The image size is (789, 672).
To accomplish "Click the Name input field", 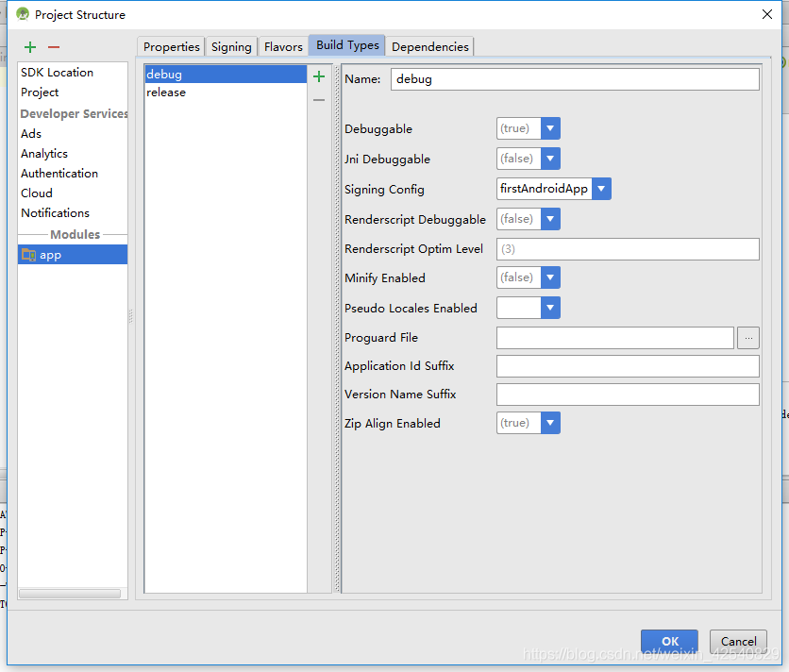I will (x=575, y=79).
